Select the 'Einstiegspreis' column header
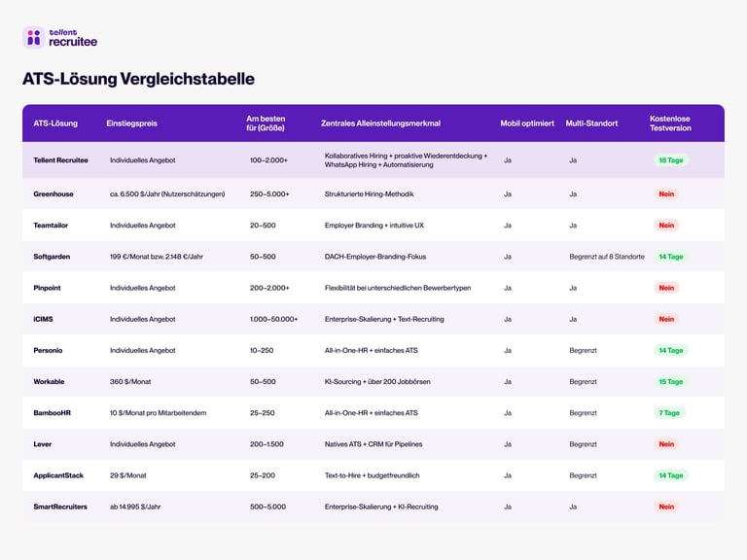 [131, 123]
